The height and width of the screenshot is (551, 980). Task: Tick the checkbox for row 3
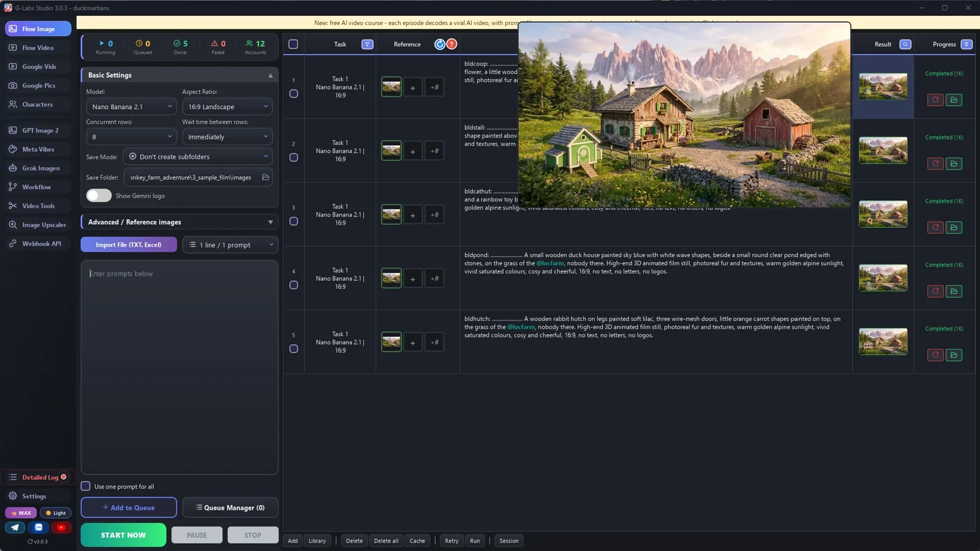(293, 221)
